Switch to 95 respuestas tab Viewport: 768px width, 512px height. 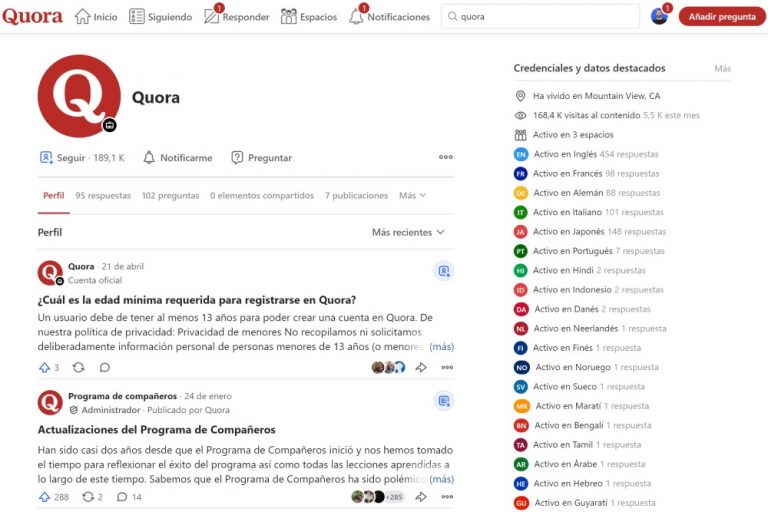[x=103, y=195]
